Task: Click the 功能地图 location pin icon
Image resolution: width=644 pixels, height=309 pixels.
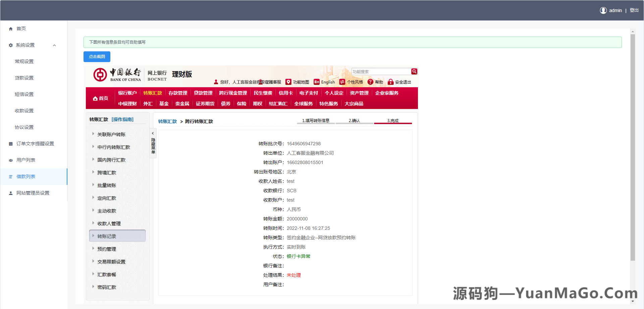Action: (288, 82)
